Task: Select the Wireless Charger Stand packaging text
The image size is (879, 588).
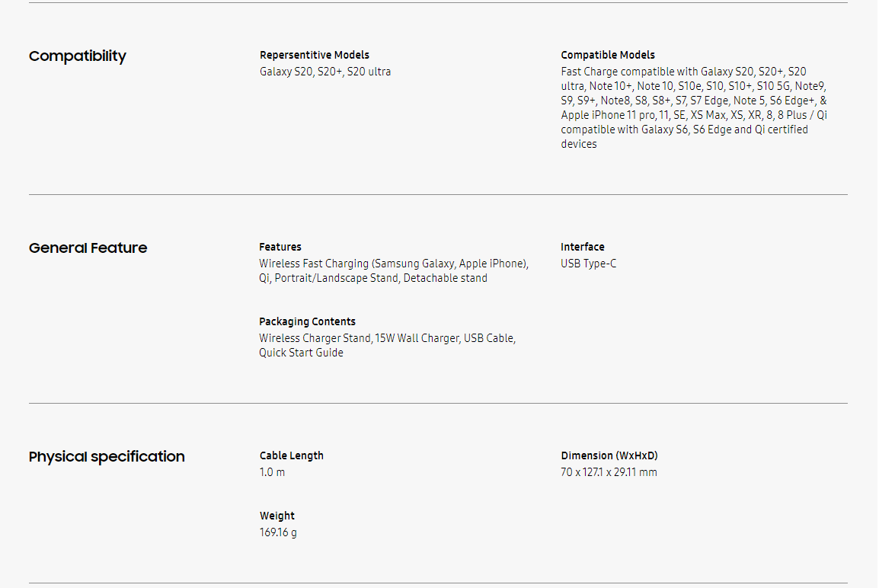Action: pos(387,345)
